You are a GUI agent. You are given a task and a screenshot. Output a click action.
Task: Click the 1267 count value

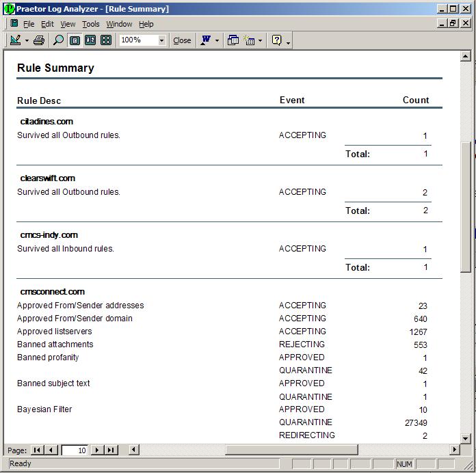[x=418, y=332]
